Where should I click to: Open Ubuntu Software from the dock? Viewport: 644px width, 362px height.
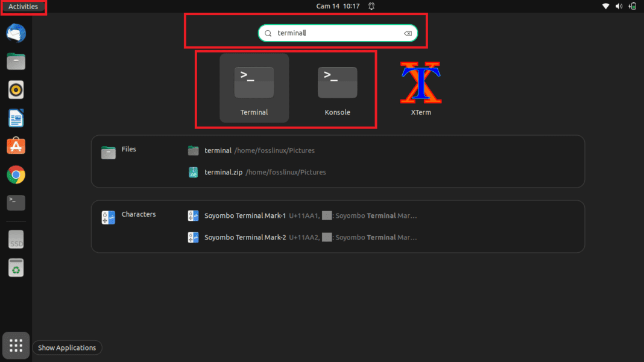point(16,146)
